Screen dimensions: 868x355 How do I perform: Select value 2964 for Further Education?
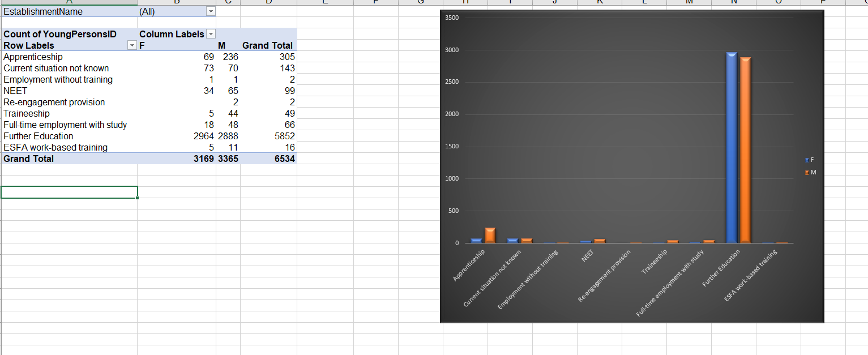[204, 136]
